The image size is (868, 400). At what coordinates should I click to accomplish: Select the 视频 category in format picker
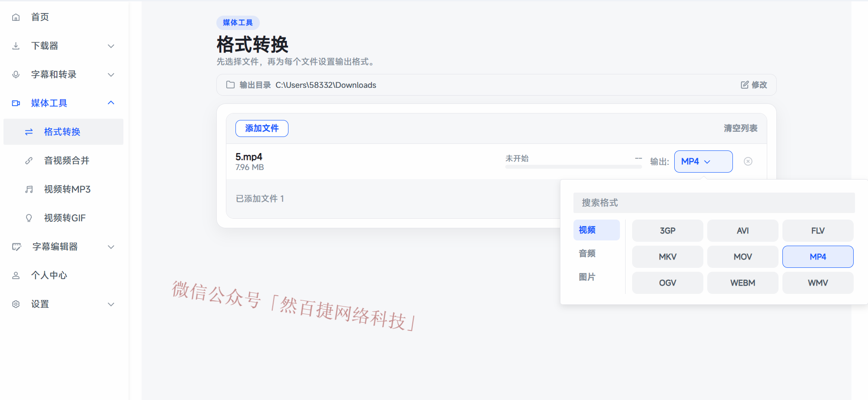596,230
